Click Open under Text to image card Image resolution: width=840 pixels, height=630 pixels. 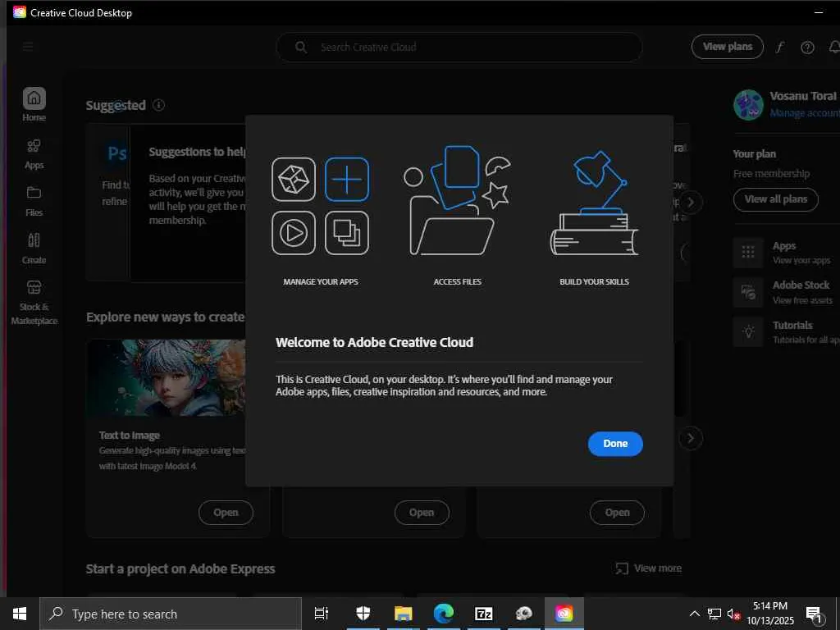pos(226,513)
